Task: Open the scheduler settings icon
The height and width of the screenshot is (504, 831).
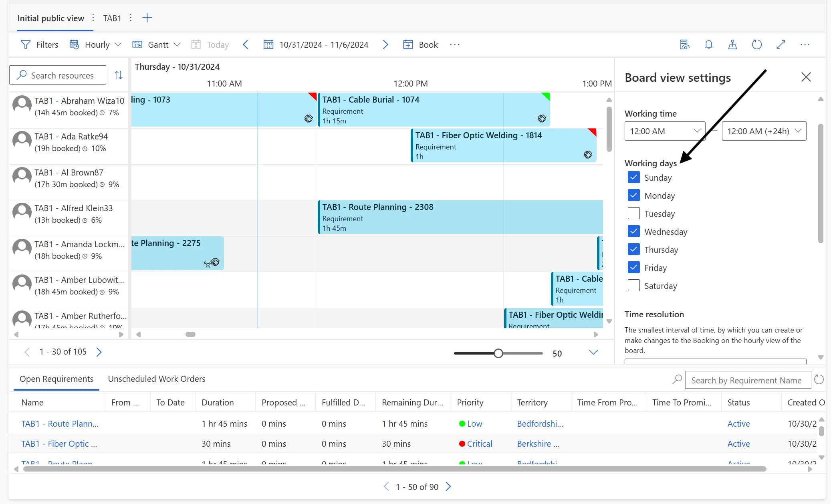Action: click(x=684, y=44)
